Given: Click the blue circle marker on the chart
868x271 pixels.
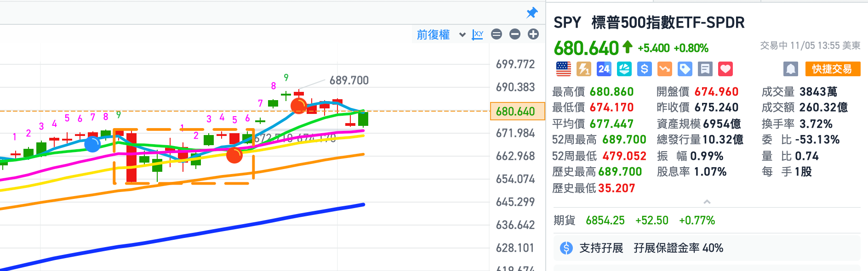Looking at the screenshot, I should click(92, 144).
